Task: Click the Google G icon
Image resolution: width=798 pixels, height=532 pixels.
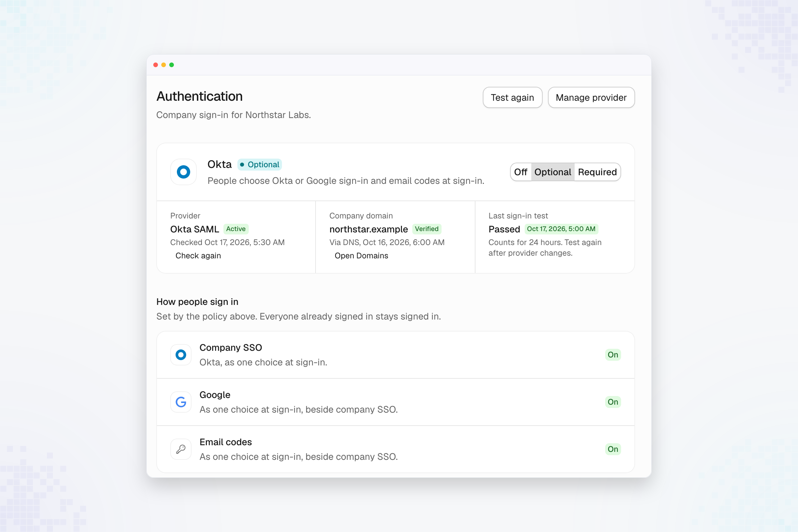Action: click(x=181, y=402)
